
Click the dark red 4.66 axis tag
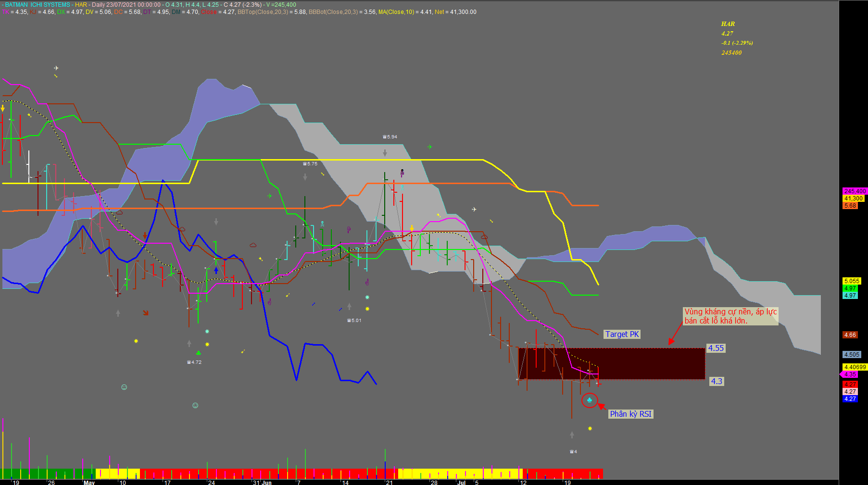click(x=850, y=335)
